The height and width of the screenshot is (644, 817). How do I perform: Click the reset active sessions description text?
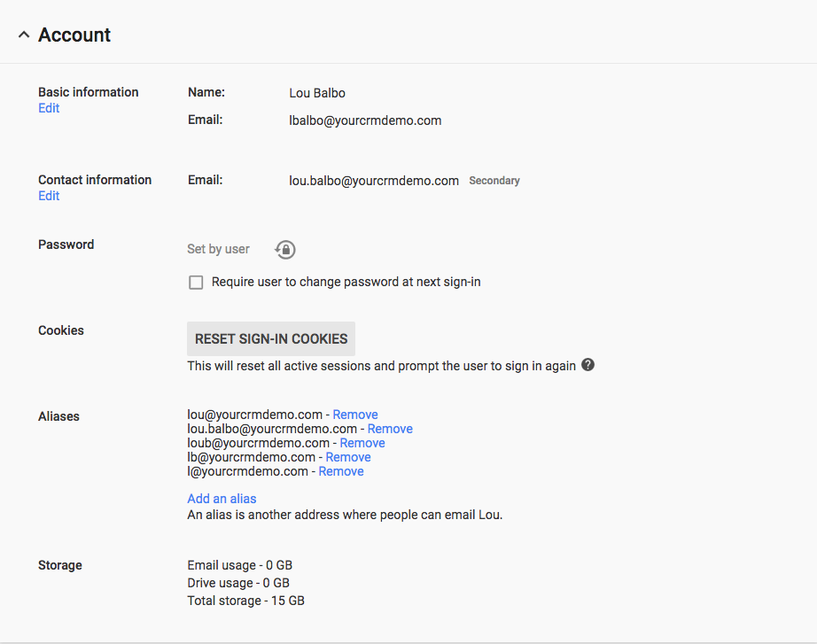[x=381, y=366]
